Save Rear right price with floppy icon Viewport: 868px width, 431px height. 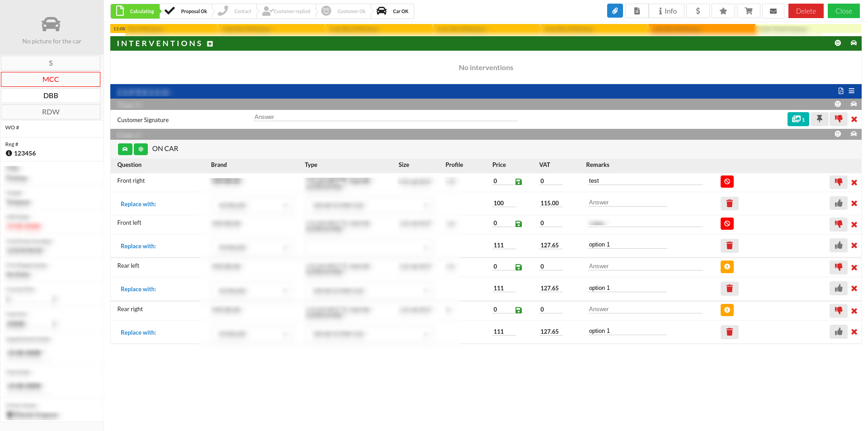click(519, 310)
